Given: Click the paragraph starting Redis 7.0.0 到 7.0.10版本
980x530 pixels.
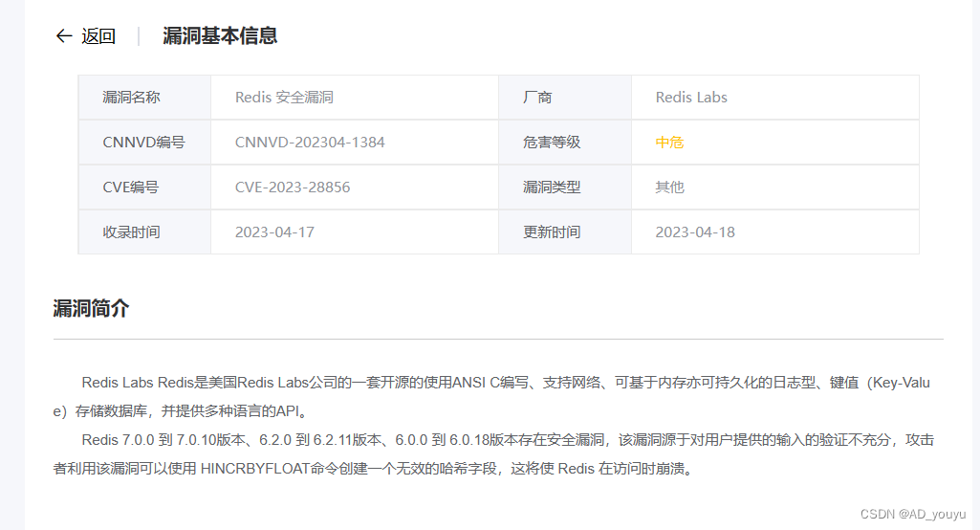Looking at the screenshot, I should click(493, 454).
